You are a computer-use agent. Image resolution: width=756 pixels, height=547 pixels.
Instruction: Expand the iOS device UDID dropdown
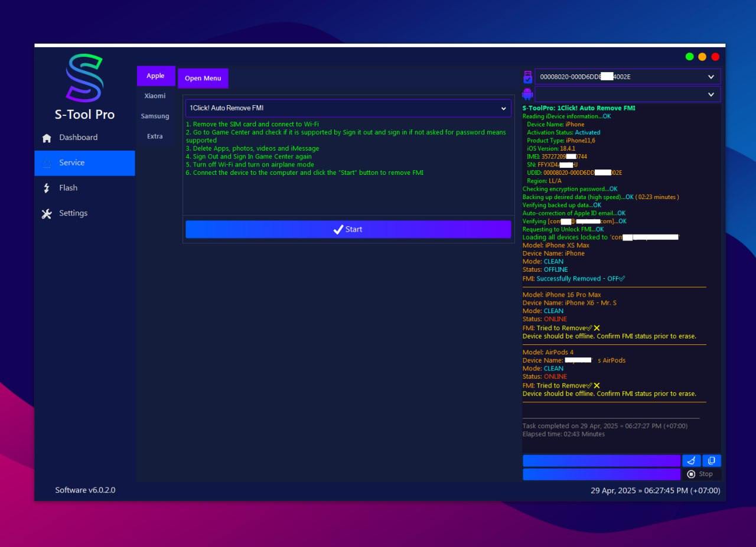click(628, 77)
